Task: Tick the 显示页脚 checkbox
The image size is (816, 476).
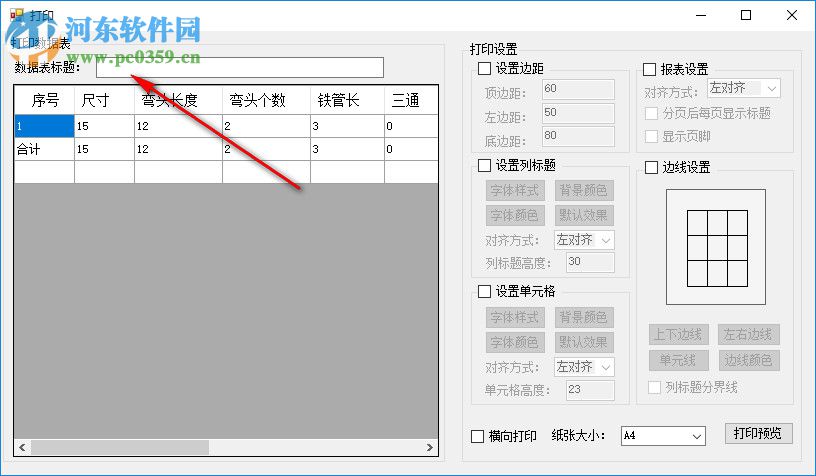Action: (x=651, y=136)
